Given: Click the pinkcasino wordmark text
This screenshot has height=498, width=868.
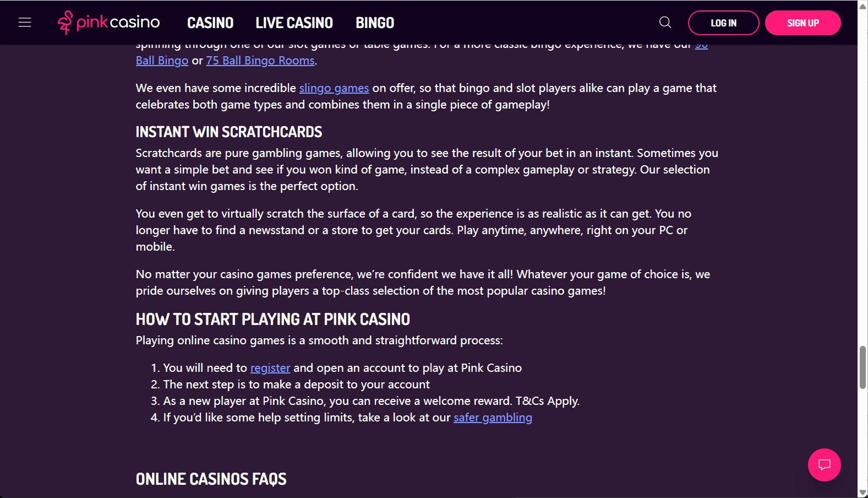Looking at the screenshot, I should pos(118,23).
